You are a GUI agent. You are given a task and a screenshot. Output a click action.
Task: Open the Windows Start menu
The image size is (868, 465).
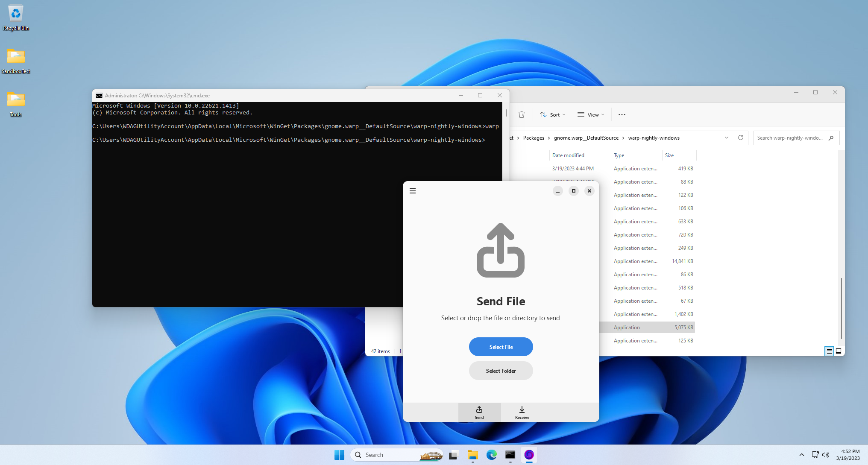click(339, 455)
